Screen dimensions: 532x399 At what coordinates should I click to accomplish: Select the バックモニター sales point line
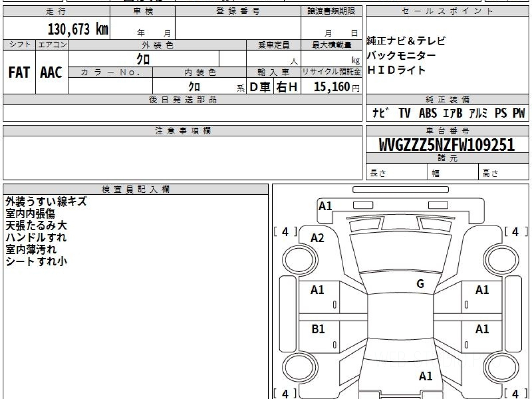coord(401,55)
